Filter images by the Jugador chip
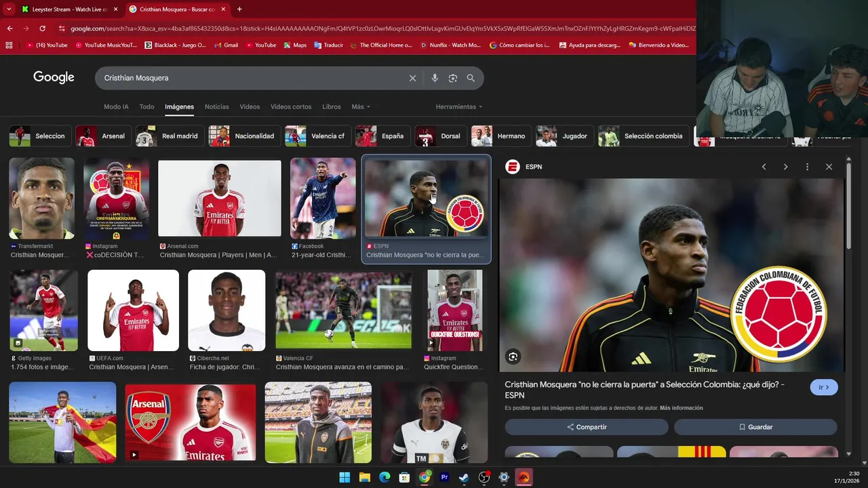Viewport: 868px width, 488px height. click(x=564, y=136)
